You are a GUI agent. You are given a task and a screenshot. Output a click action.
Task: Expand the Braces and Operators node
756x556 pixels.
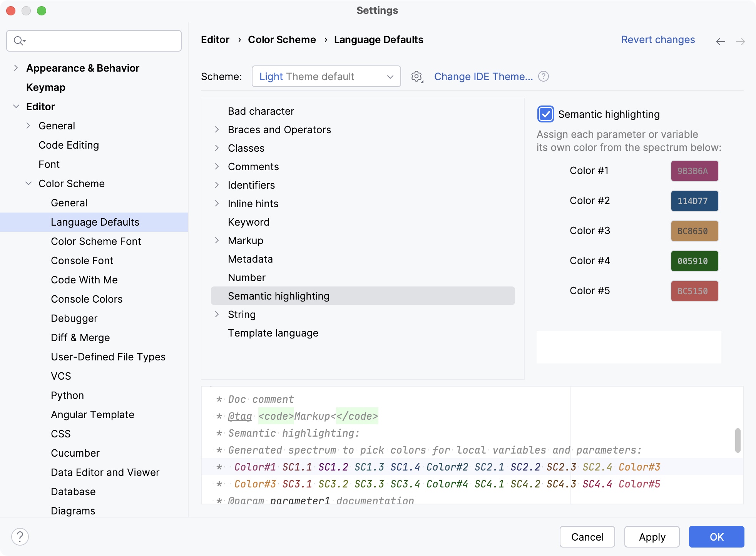(x=217, y=129)
